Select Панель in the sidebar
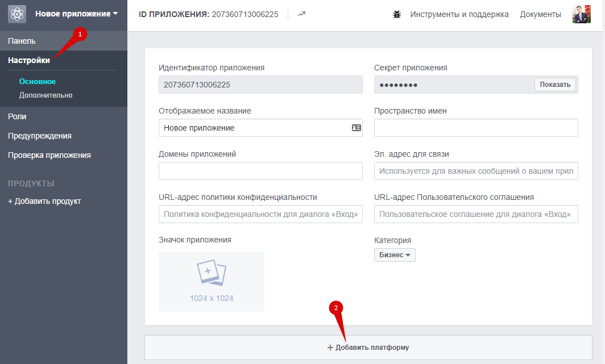This screenshot has height=364, width=605. coord(22,41)
